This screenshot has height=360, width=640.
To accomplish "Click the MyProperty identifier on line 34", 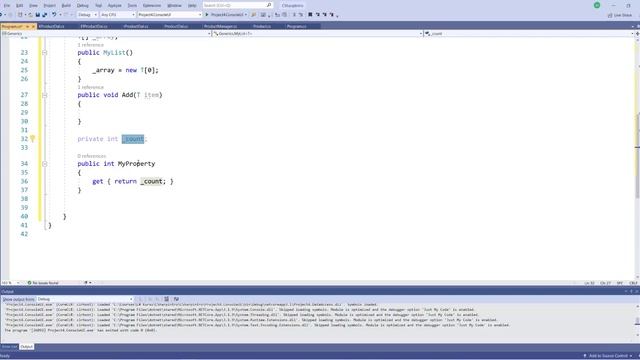I will (x=136, y=164).
